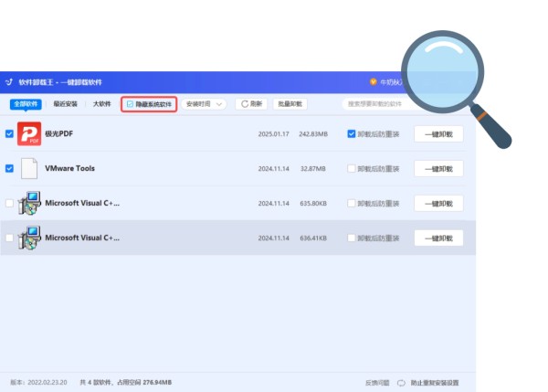This screenshot has height=392, width=548.
Task: Select the 635.80KB Microsoft Visual C++ row checkbox
Action: point(9,203)
